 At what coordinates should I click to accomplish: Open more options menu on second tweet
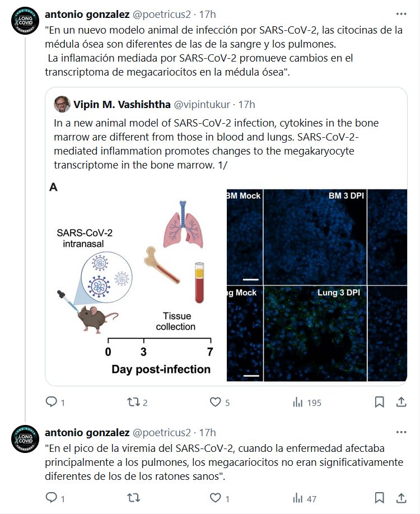[x=401, y=433]
